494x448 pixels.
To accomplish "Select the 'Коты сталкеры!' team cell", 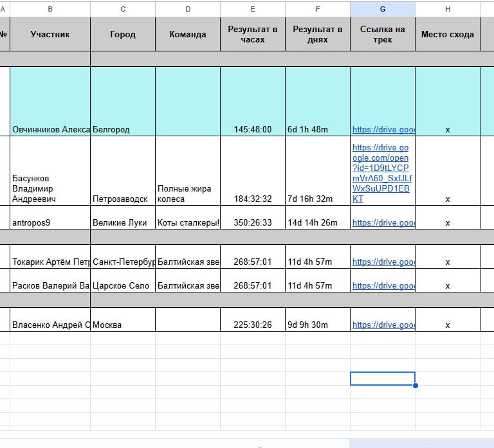I will point(187,223).
